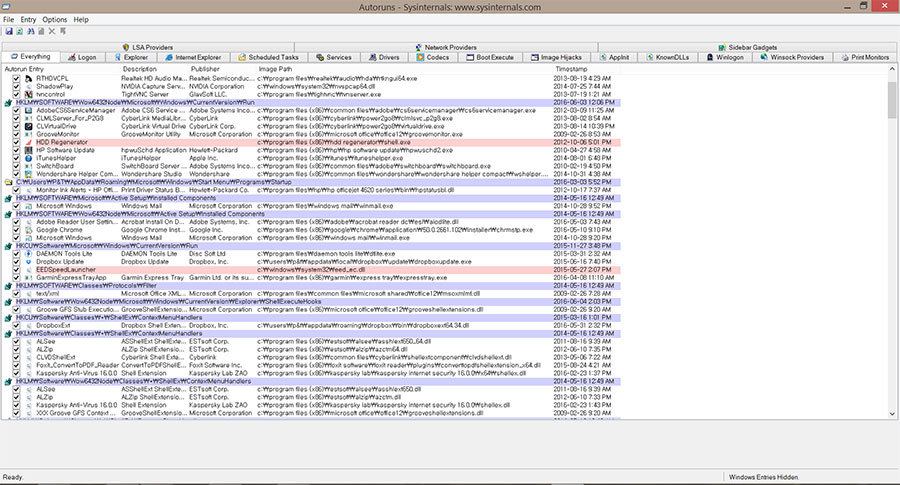Click the vertical scrollbar down arrow

(892, 414)
